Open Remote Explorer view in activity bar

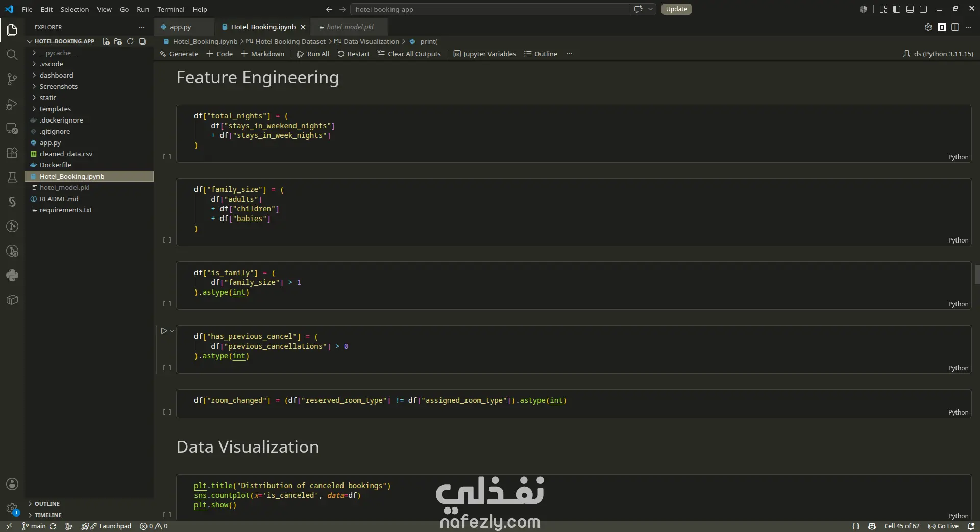[x=12, y=129]
